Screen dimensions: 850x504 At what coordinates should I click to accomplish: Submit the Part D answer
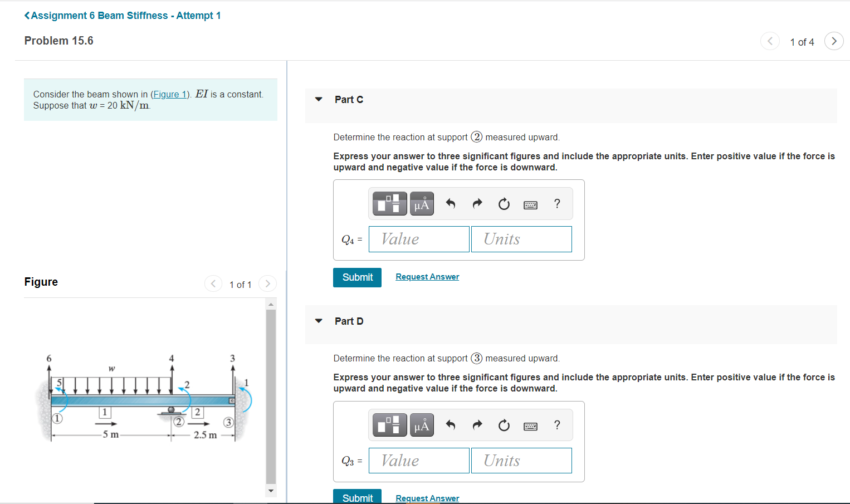pos(356,497)
